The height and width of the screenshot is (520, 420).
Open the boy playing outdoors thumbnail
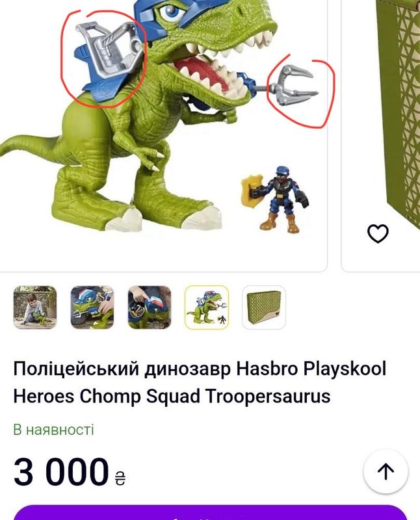pos(35,307)
